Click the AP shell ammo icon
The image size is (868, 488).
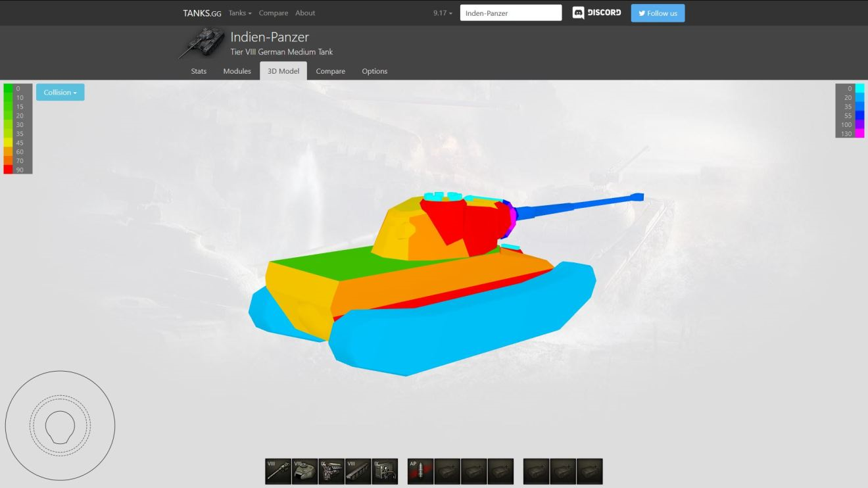click(x=420, y=472)
